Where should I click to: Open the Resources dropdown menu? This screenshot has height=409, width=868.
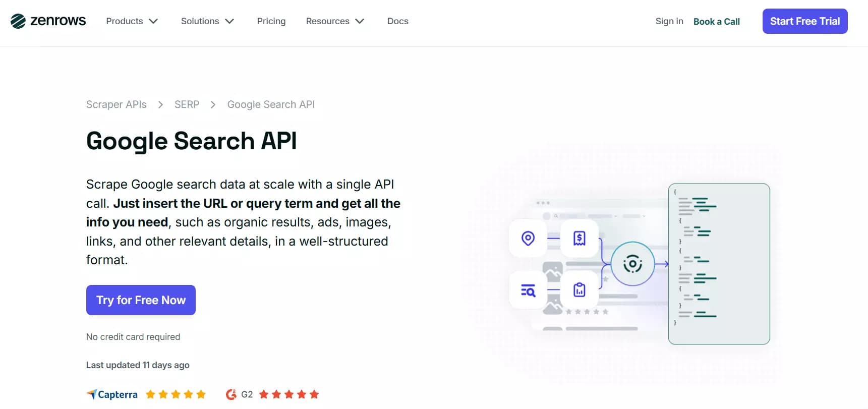point(335,21)
